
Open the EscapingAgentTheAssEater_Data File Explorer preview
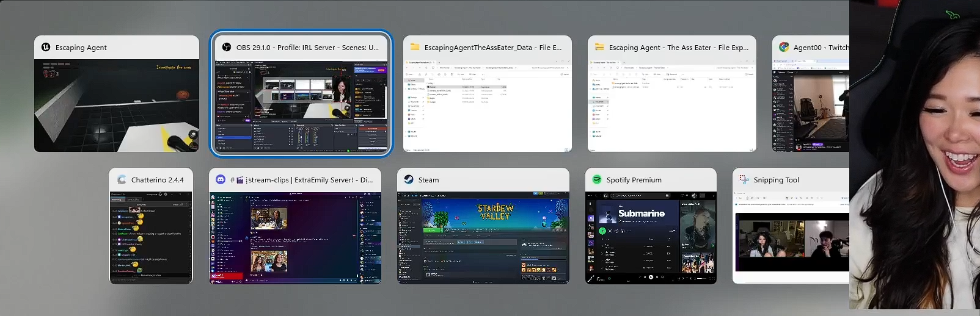coord(488,106)
